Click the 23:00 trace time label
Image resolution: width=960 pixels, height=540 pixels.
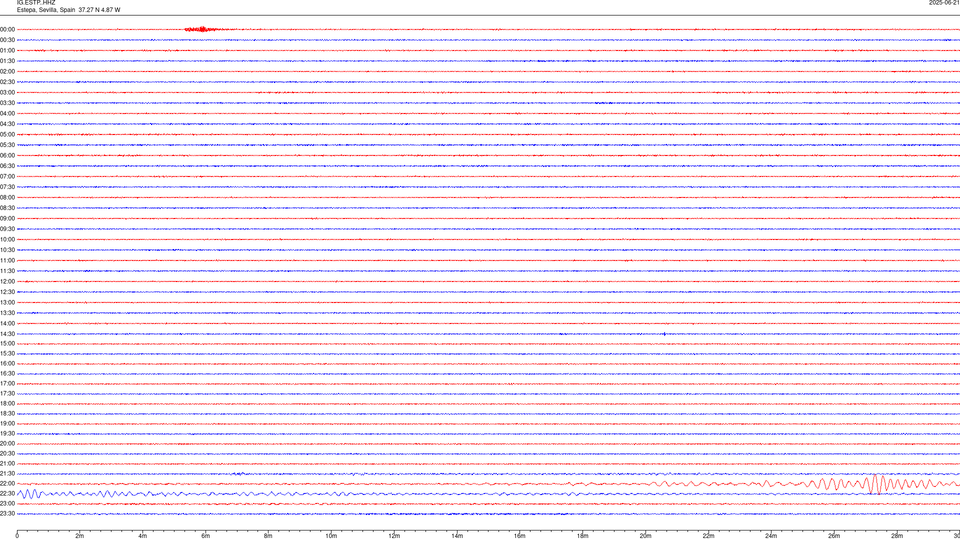pyautogui.click(x=7, y=504)
